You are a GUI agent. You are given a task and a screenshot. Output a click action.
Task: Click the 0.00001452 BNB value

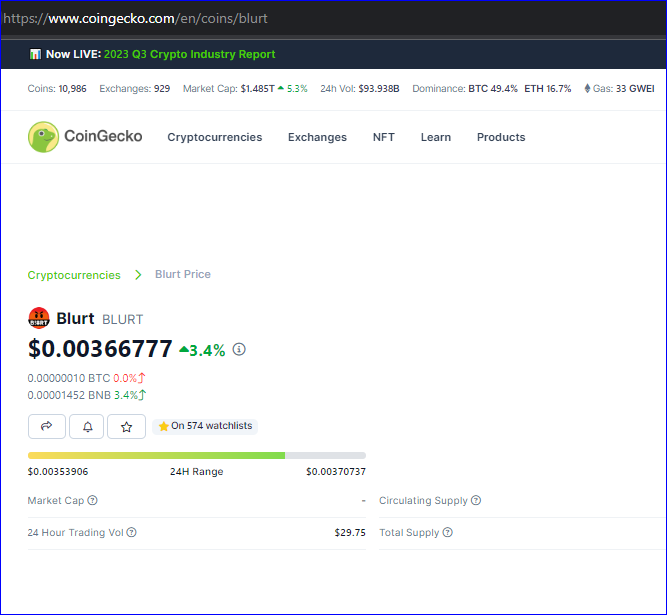69,395
